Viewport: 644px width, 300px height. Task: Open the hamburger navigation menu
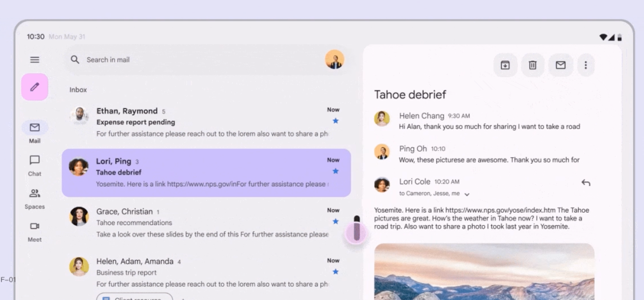click(35, 60)
